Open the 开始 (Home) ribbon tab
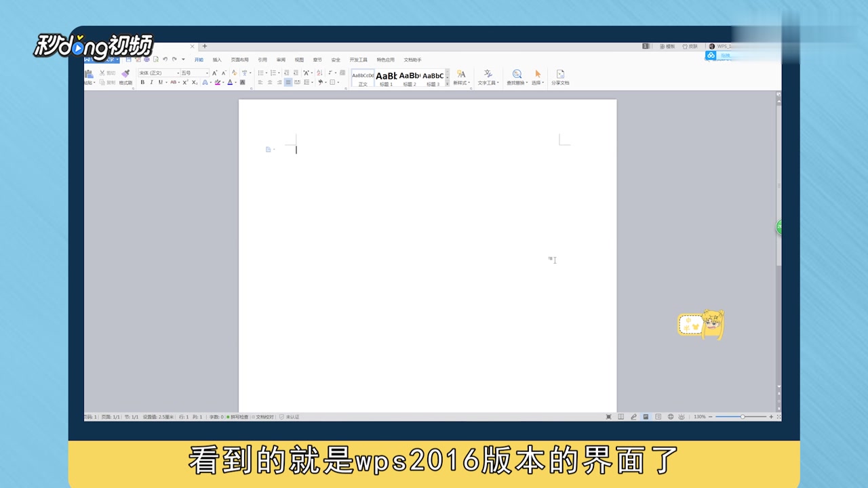This screenshot has width=868, height=488. [199, 60]
